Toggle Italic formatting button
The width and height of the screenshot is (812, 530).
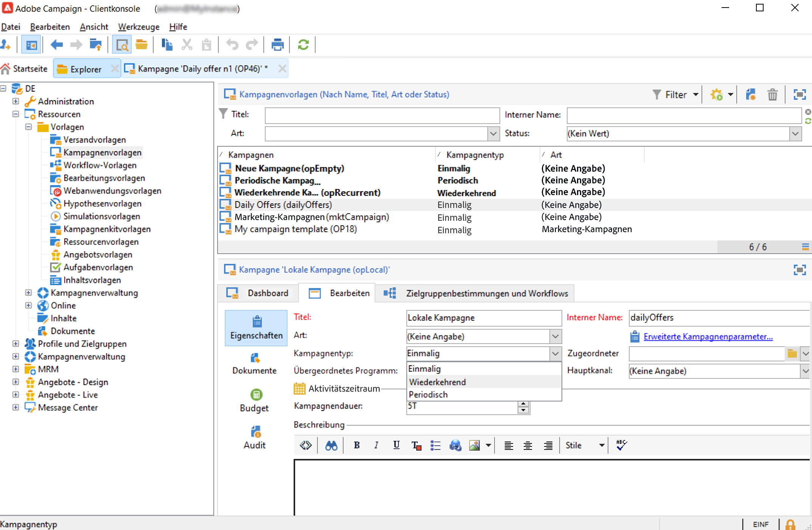tap(376, 445)
